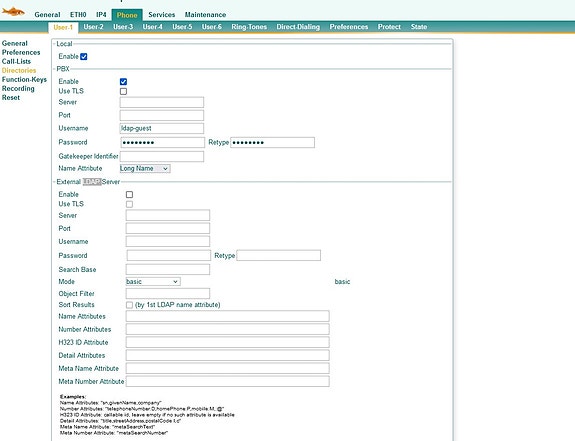Select the User-2 sub-tab
Viewport: 575px width, 441px height.
(x=93, y=27)
